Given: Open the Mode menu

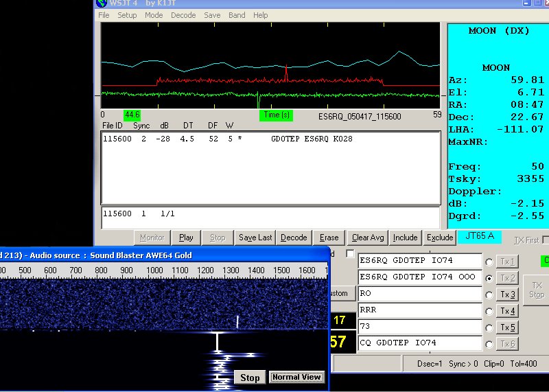Looking at the screenshot, I should click(154, 15).
